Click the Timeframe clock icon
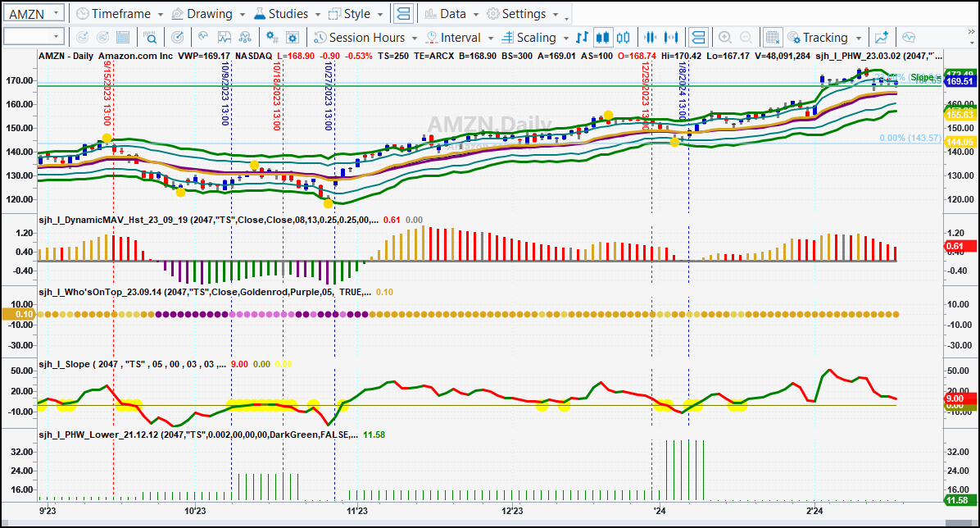The height and width of the screenshot is (528, 980). [83, 14]
